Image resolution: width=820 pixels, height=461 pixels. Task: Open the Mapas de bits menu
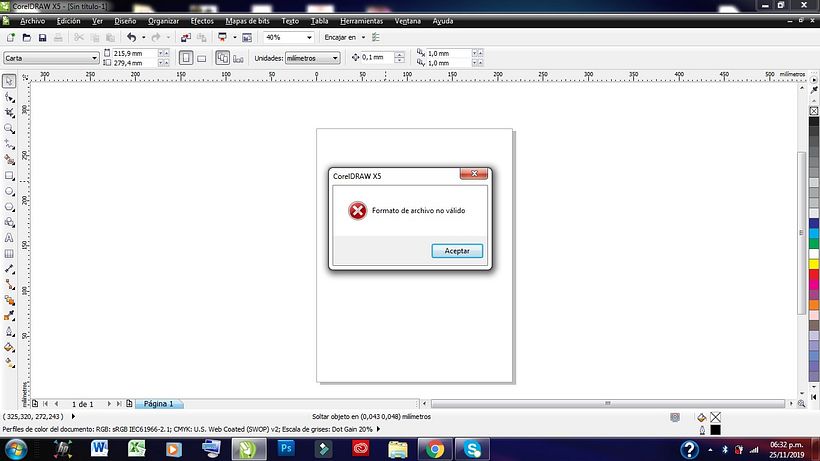click(x=247, y=21)
